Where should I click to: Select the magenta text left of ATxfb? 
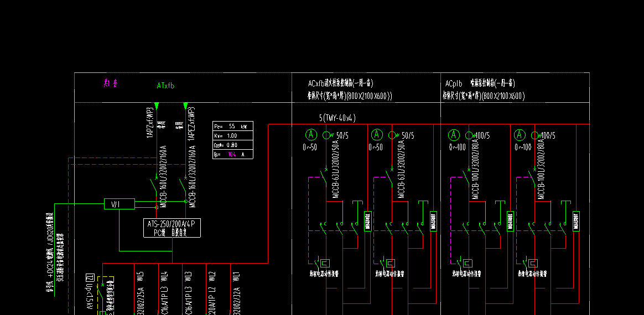[111, 83]
